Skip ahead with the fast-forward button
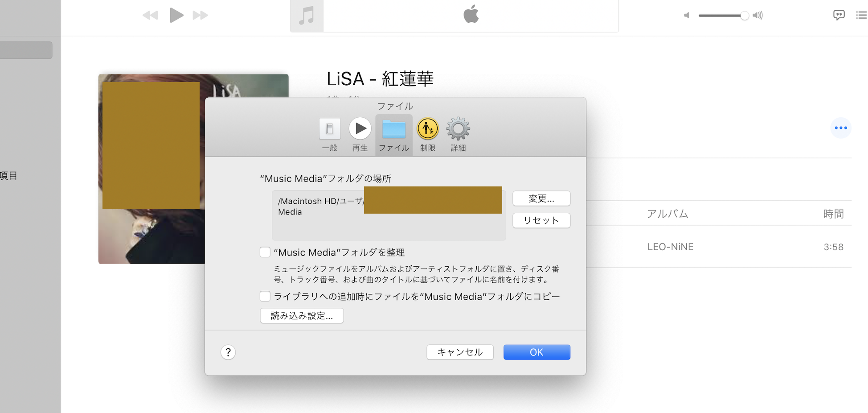The image size is (868, 413). [x=201, y=16]
